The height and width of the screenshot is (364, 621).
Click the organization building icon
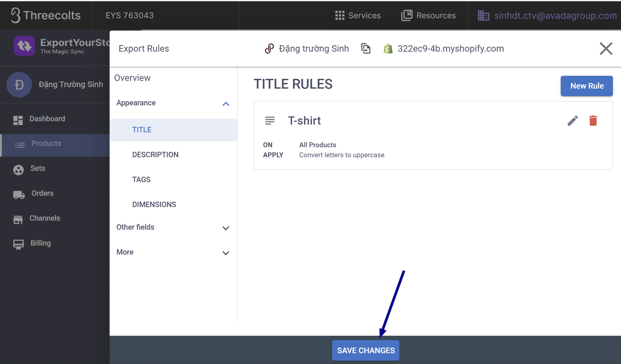tap(483, 15)
